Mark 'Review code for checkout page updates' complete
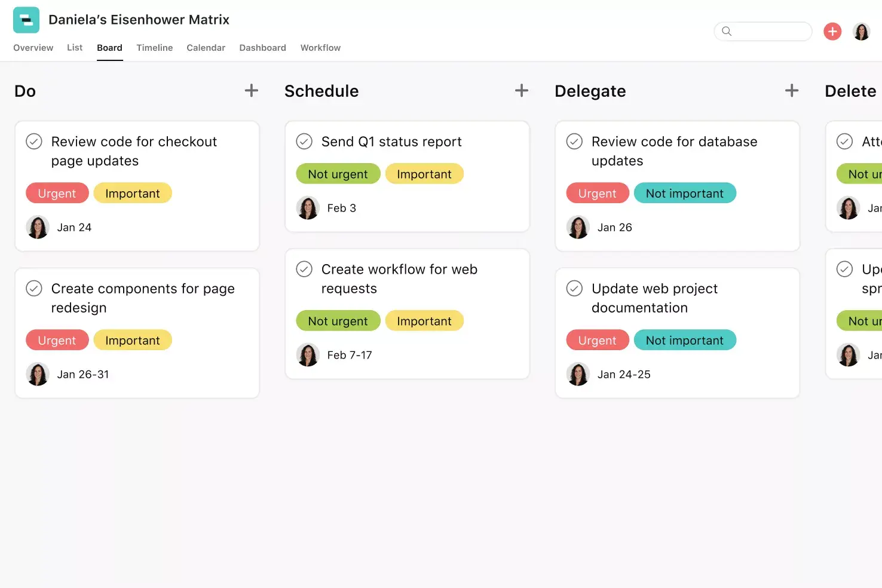882x588 pixels. click(34, 142)
